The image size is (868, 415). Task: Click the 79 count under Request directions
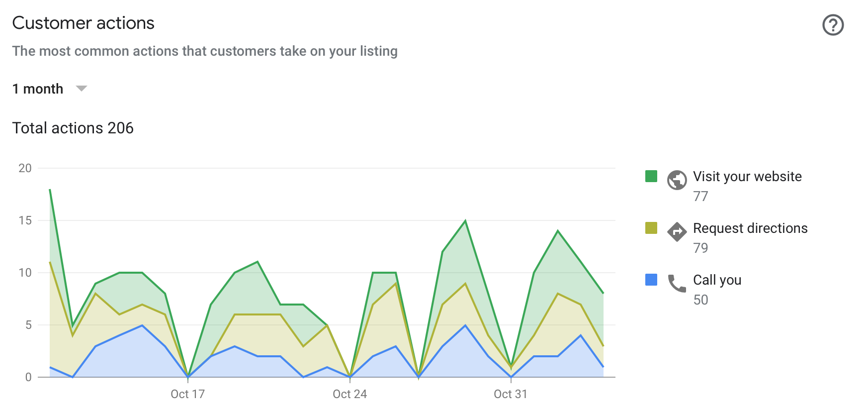click(700, 248)
